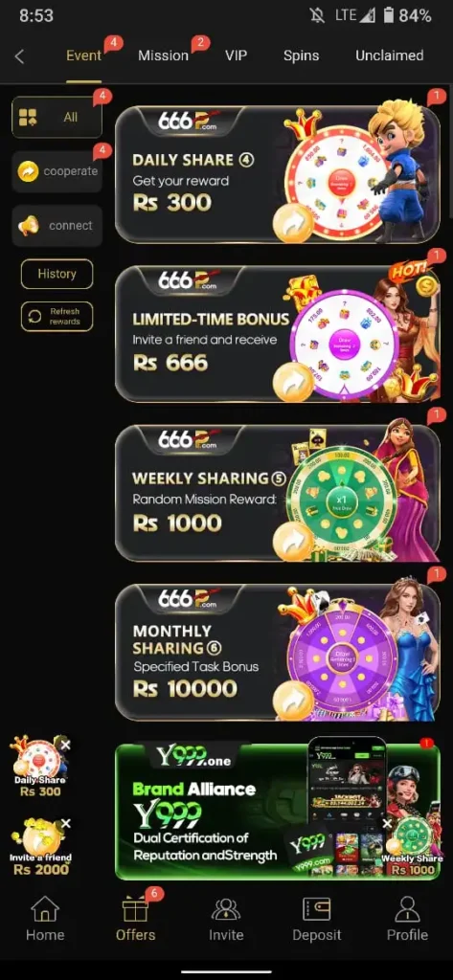The image size is (453, 980).
Task: Dismiss the floating Daily Share Rs 300 widget
Action: [66, 745]
